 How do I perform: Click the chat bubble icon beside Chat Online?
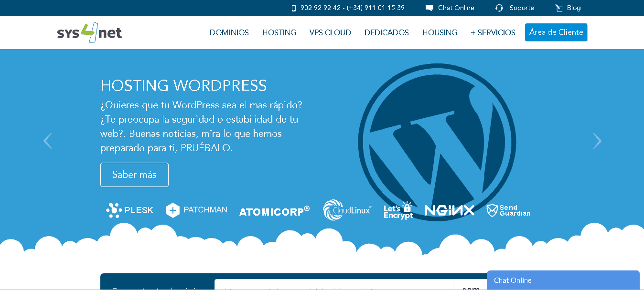pyautogui.click(x=429, y=8)
